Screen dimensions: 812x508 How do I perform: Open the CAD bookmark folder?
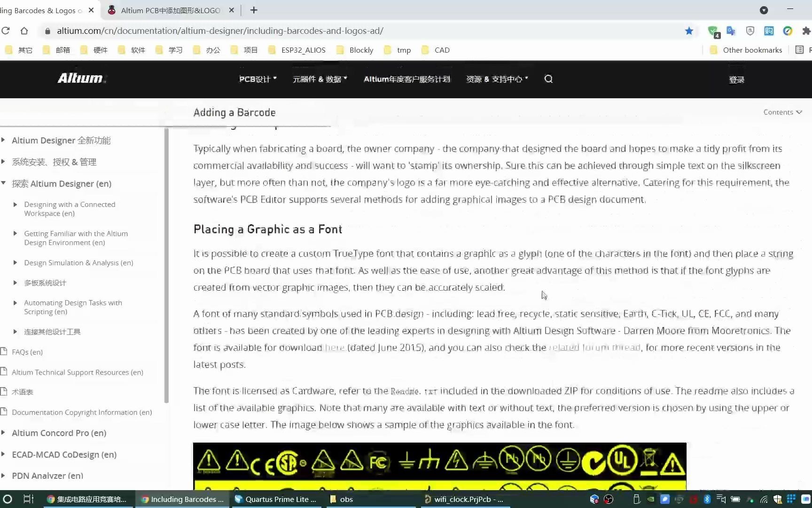pos(436,50)
